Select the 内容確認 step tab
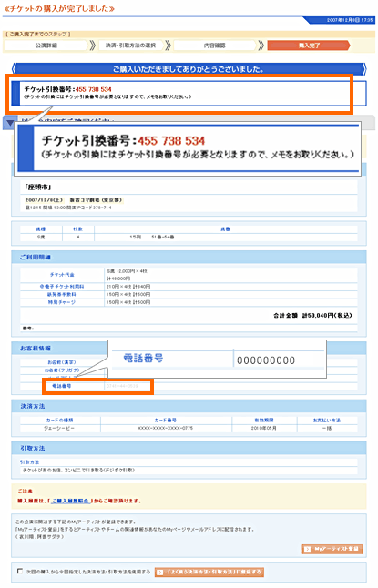The width and height of the screenshot is (378, 588). pyautogui.click(x=214, y=46)
